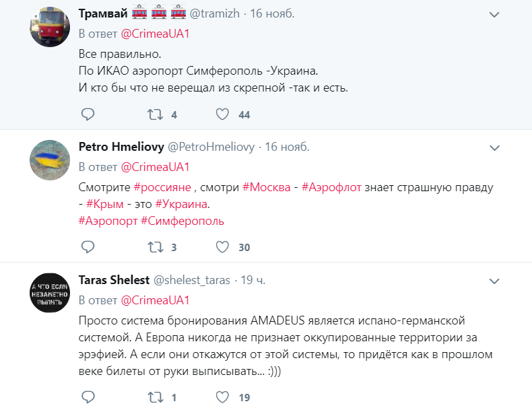Screen dimensions: 532x412
Task: Open dropdown arrow on Taras Shelest's tweet
Action: pos(495,280)
